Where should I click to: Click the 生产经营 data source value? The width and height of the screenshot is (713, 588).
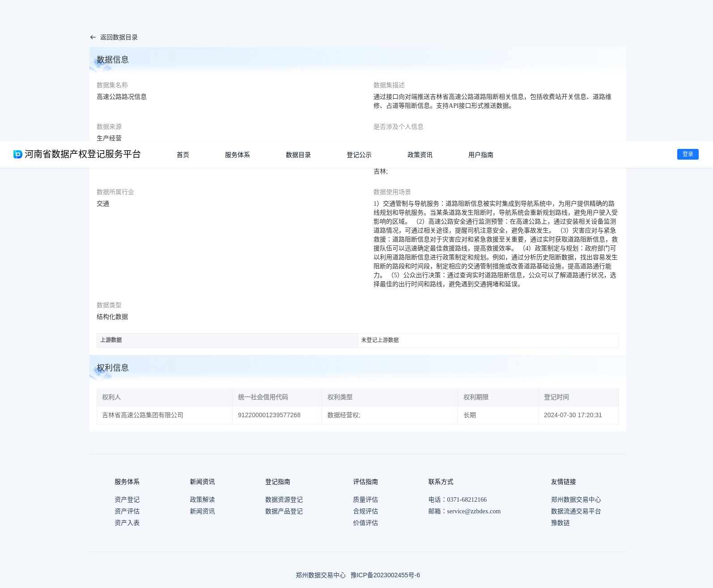pos(109,138)
